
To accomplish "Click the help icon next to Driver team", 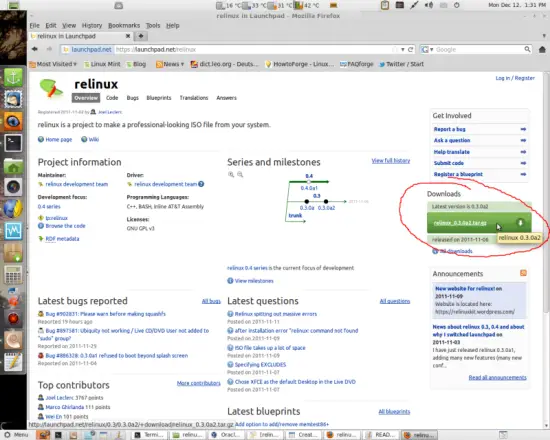I will point(201,184).
